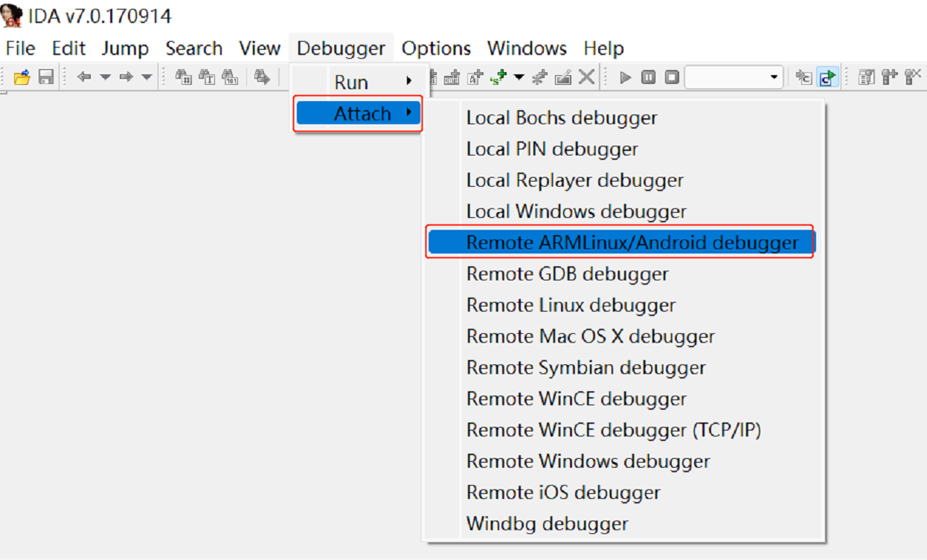Screen dimensions: 927x560
Task: Select Local PIN debugger
Action: tap(623, 149)
